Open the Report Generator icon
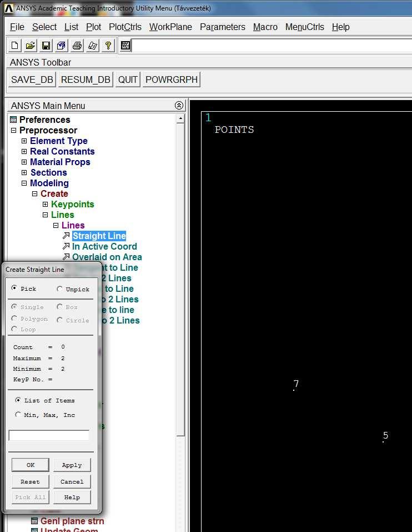 pos(93,46)
